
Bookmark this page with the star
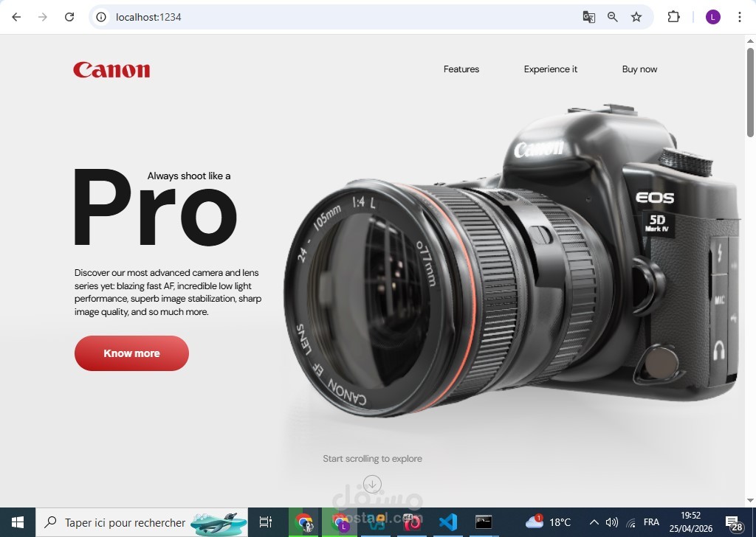click(636, 17)
